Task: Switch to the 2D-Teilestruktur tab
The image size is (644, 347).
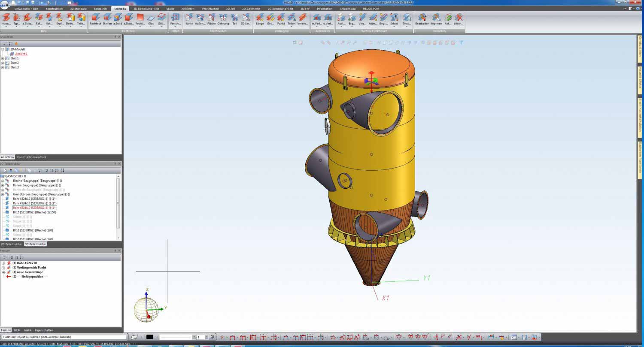Action: coord(12,244)
